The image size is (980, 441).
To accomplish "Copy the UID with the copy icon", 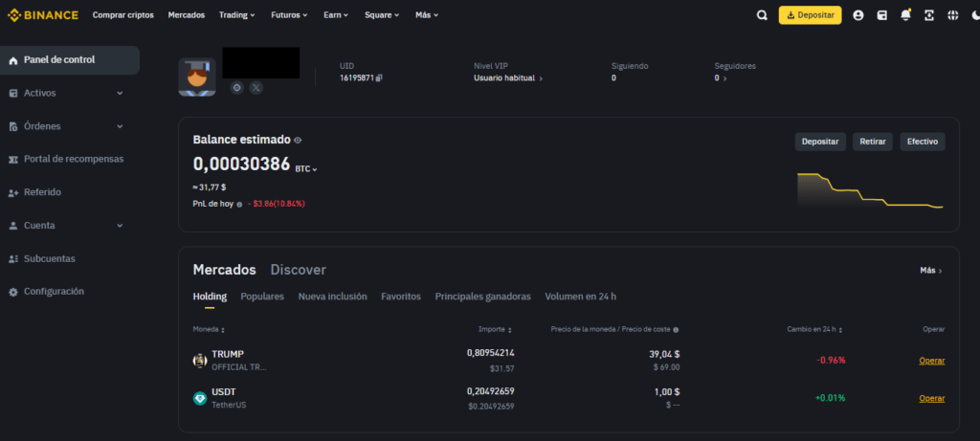I will click(x=379, y=78).
